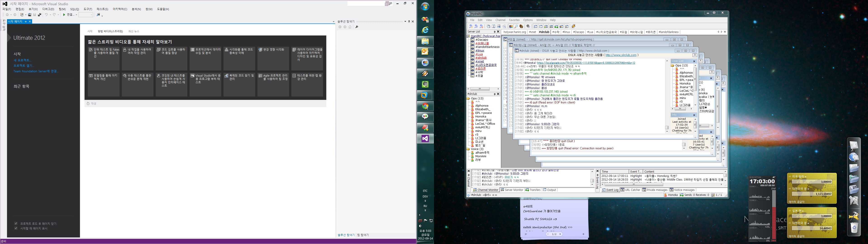Click the Outlook icon in the taskbar
The image size is (868, 244).
click(x=425, y=52)
